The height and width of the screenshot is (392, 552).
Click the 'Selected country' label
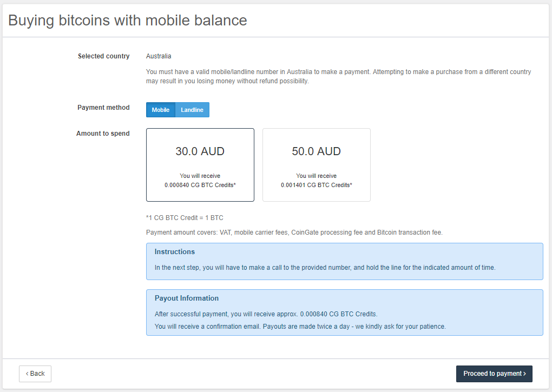pos(103,56)
